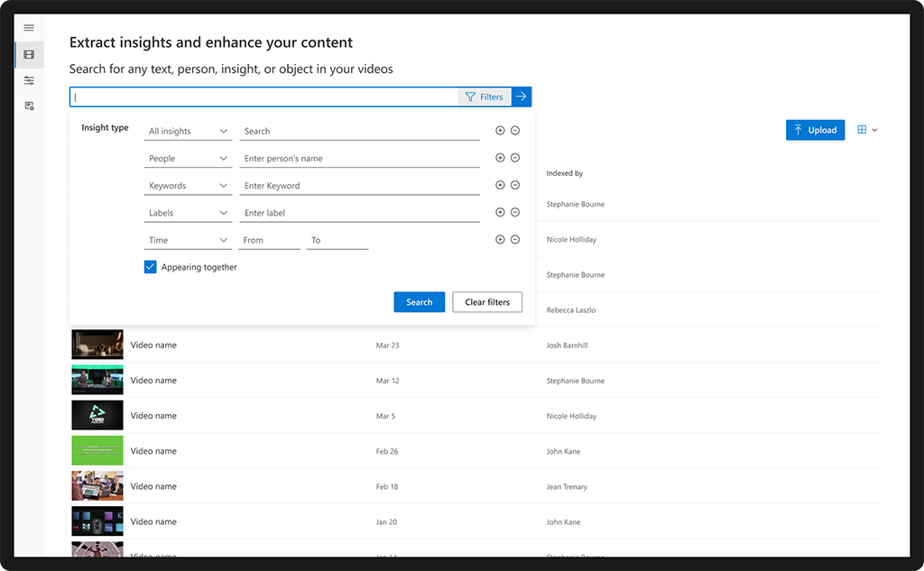
Task: Open the hamburger navigation menu
Action: point(29,28)
